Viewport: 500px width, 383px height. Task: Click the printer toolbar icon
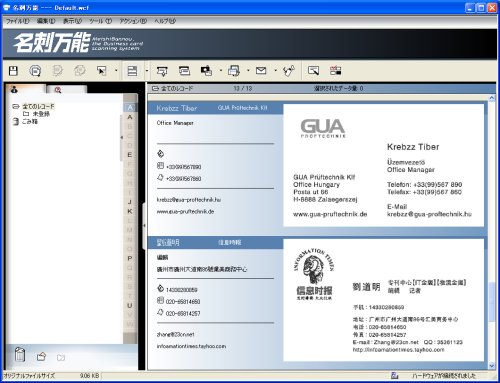[234, 71]
